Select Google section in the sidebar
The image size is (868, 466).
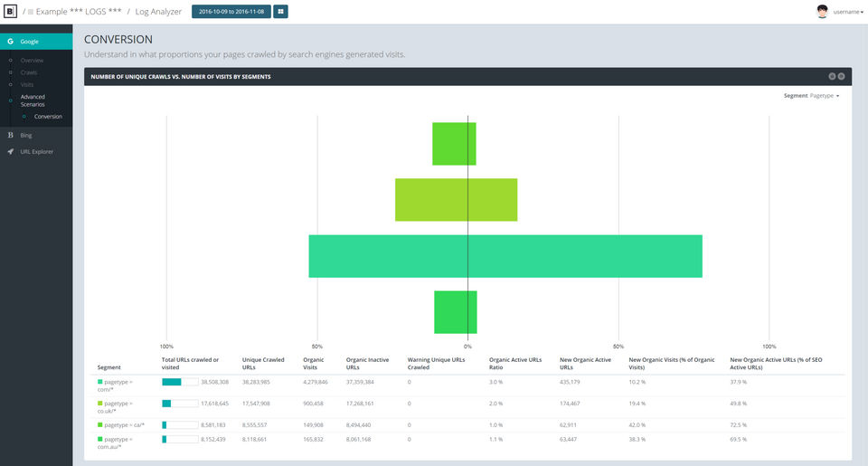click(x=36, y=42)
